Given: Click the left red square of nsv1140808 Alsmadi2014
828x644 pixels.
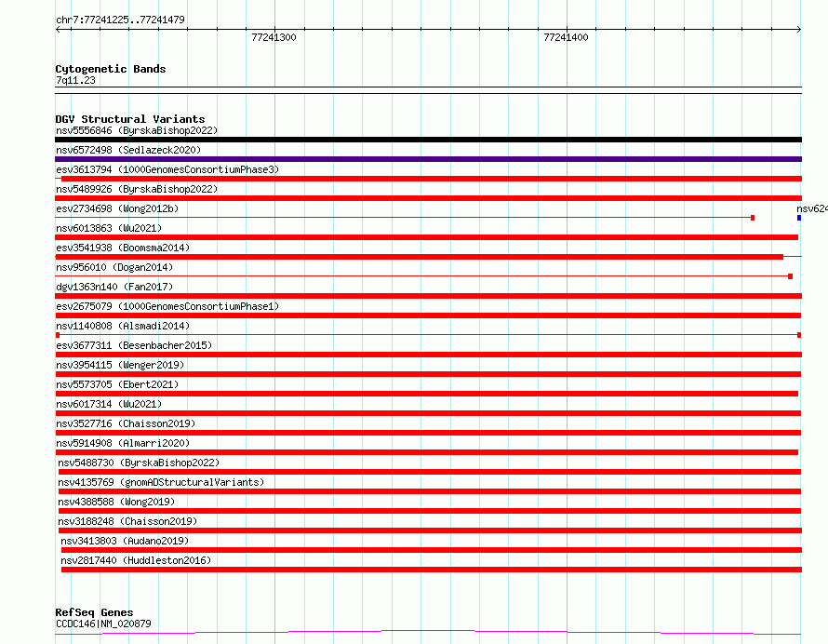Looking at the screenshot, I should (58, 335).
